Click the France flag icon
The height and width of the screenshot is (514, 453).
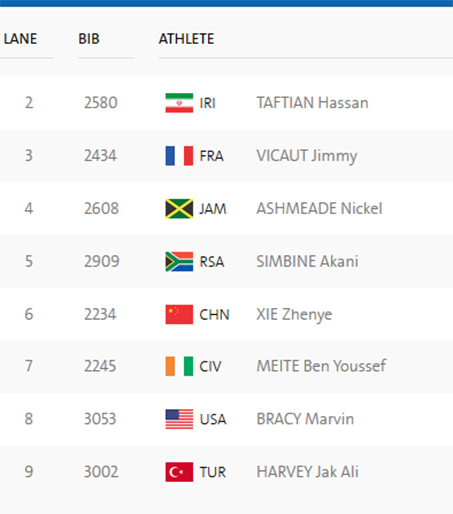(179, 156)
